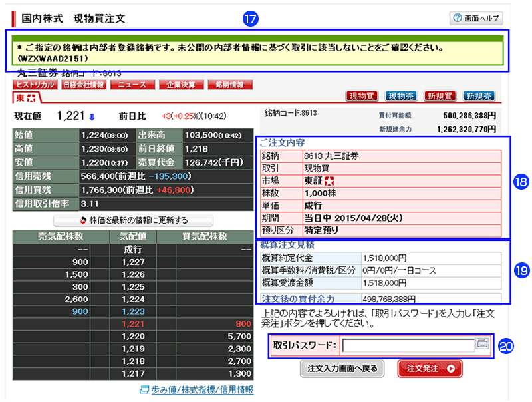Viewport: 532px width, 402px height.
Task: Click 注文入力画面へ戻る button
Action: click(x=342, y=369)
